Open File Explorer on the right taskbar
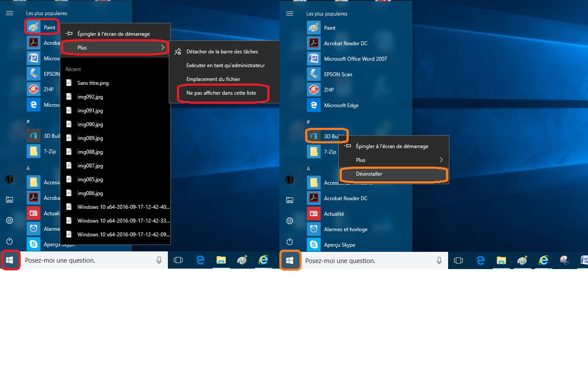This screenshot has height=384, width=588. click(x=501, y=260)
